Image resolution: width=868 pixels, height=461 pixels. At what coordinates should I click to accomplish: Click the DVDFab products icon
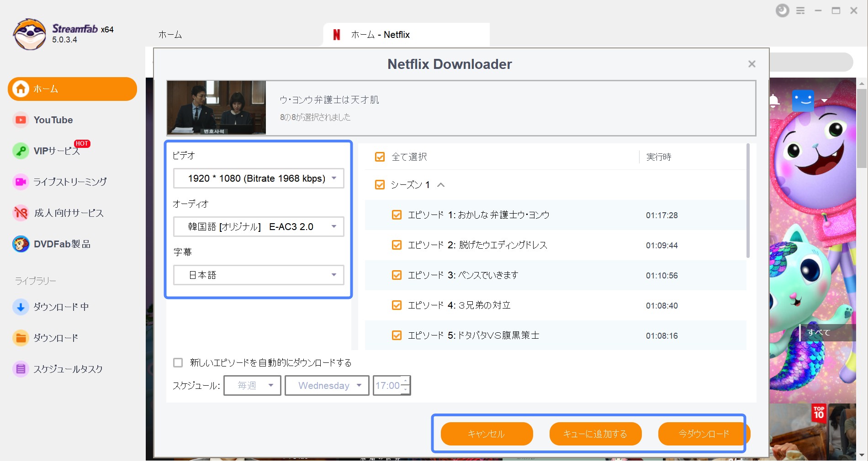21,244
